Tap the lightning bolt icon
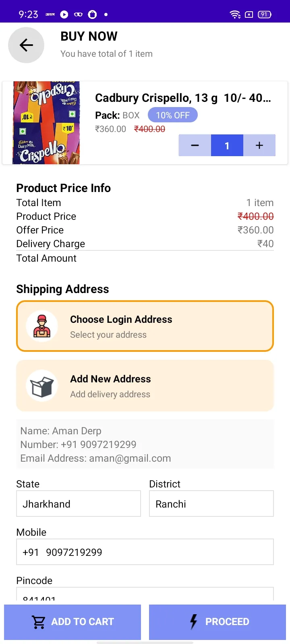 (194, 622)
